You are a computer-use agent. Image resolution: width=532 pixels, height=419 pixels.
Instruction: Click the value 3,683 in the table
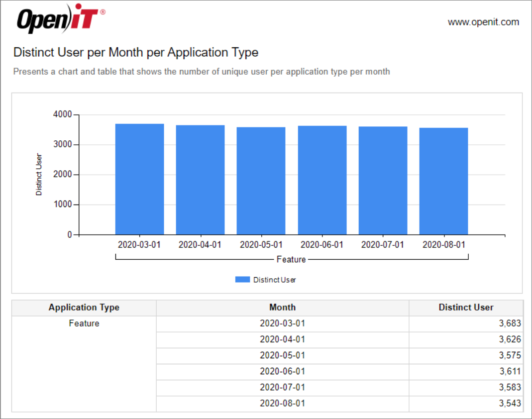click(x=509, y=323)
